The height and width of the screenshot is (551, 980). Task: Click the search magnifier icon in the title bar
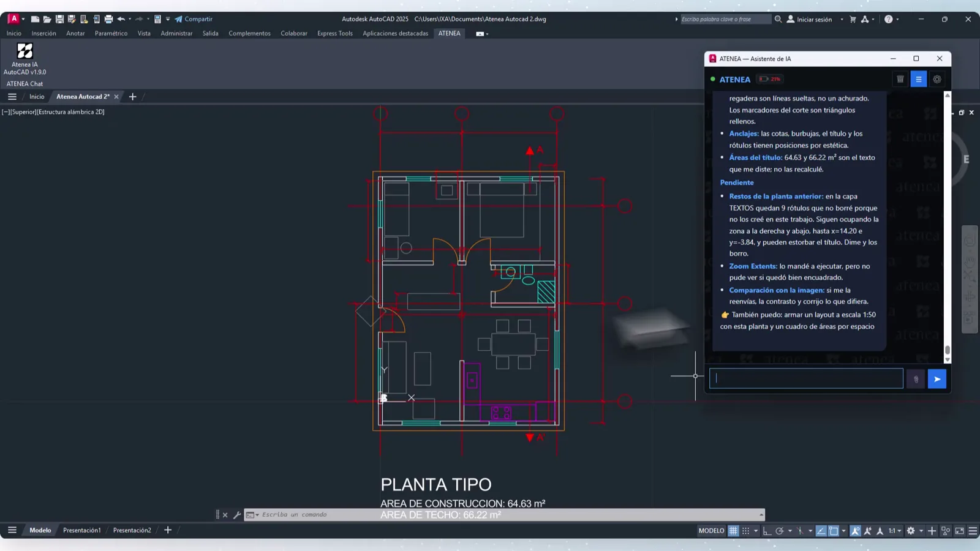(778, 19)
